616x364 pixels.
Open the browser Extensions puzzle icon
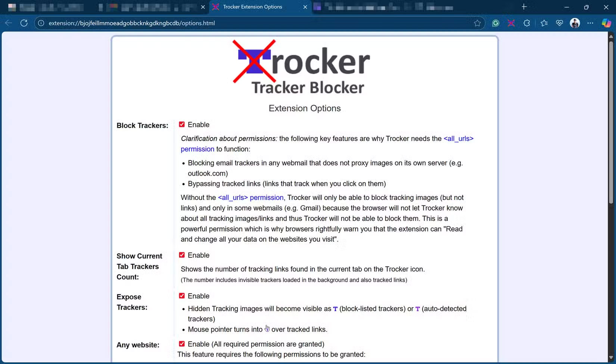pyautogui.click(x=526, y=23)
